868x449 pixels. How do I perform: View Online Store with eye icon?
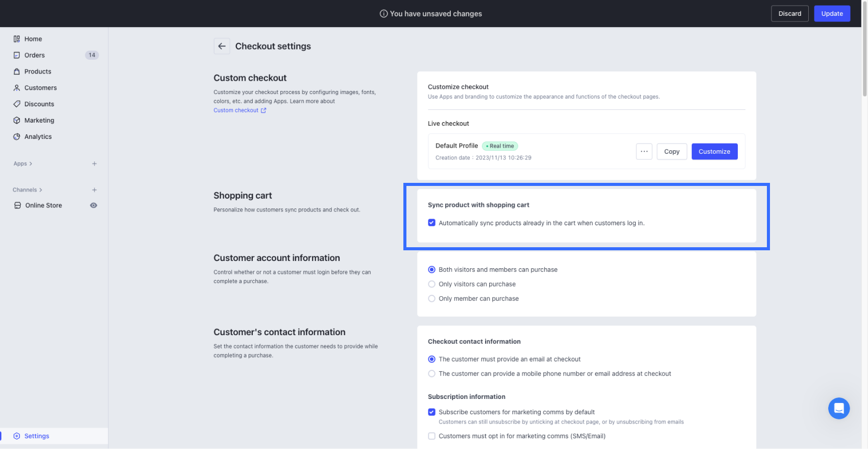[93, 205]
